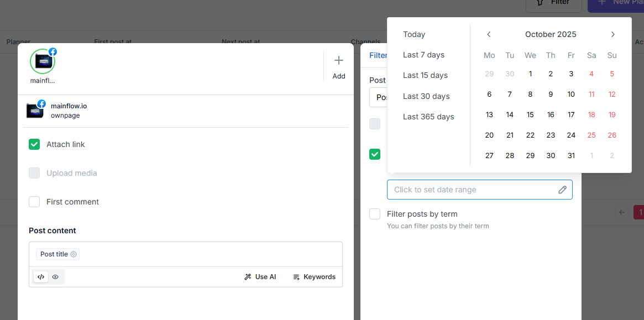Switch to code editor view icon
Viewport: 644px width, 320px height.
pyautogui.click(x=41, y=277)
